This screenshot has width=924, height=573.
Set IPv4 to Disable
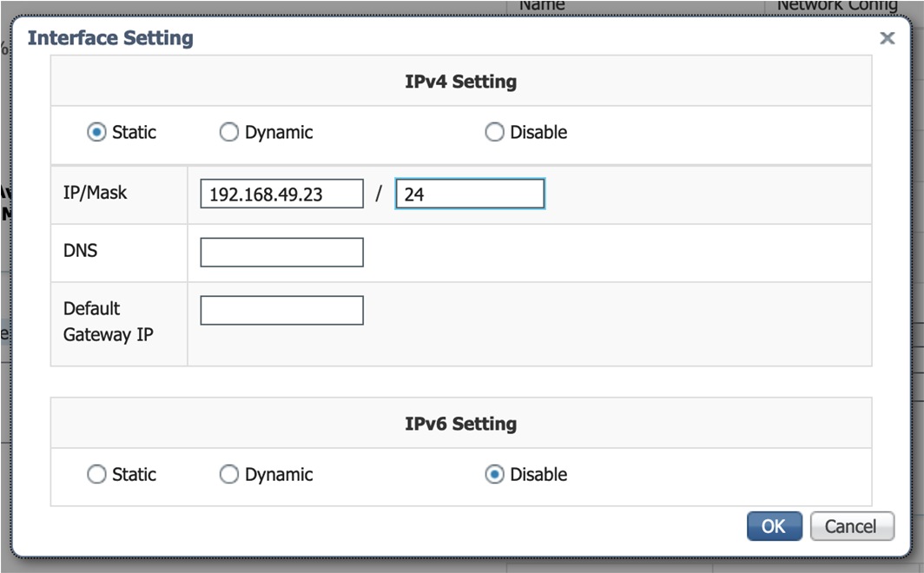494,133
